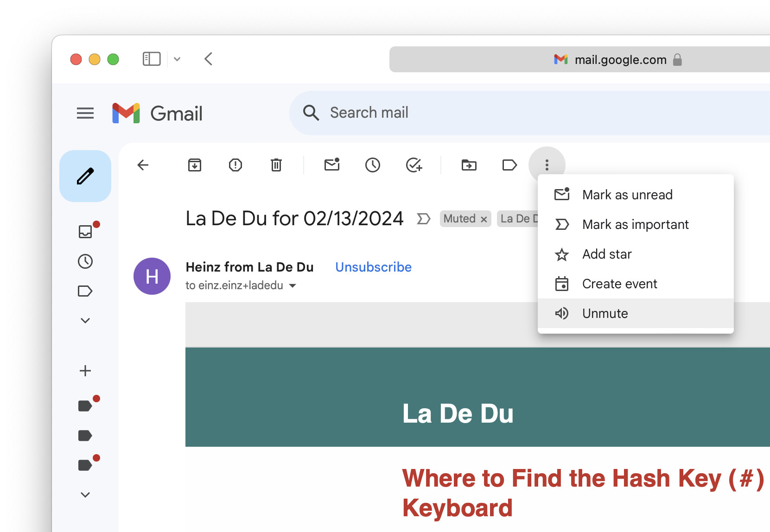
Task: Expand recipient details arrow next to einz.einz+ladedu
Action: [x=293, y=285]
